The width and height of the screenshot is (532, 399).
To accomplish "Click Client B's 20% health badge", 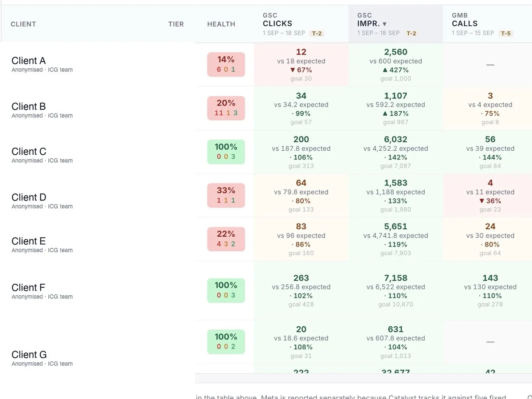I will click(x=226, y=108).
